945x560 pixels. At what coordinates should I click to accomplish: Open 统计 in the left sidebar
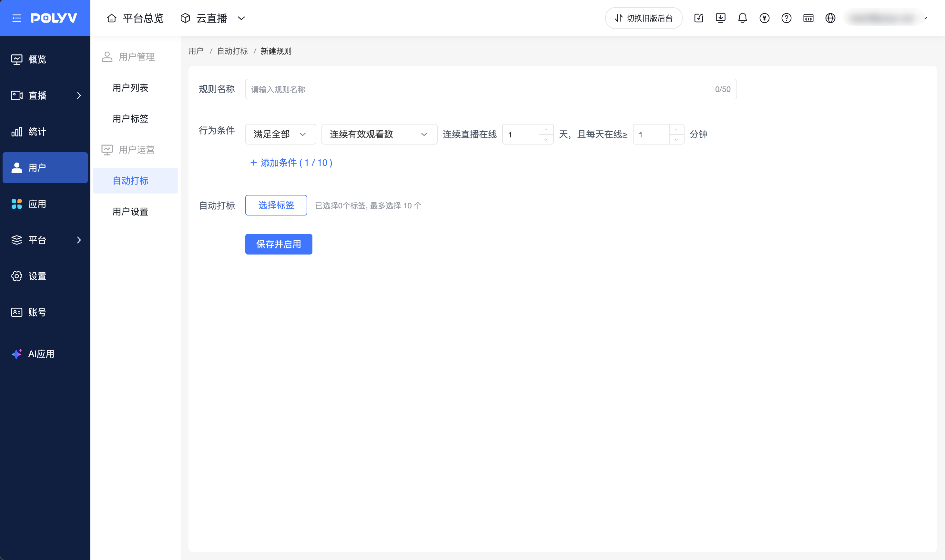click(x=45, y=132)
